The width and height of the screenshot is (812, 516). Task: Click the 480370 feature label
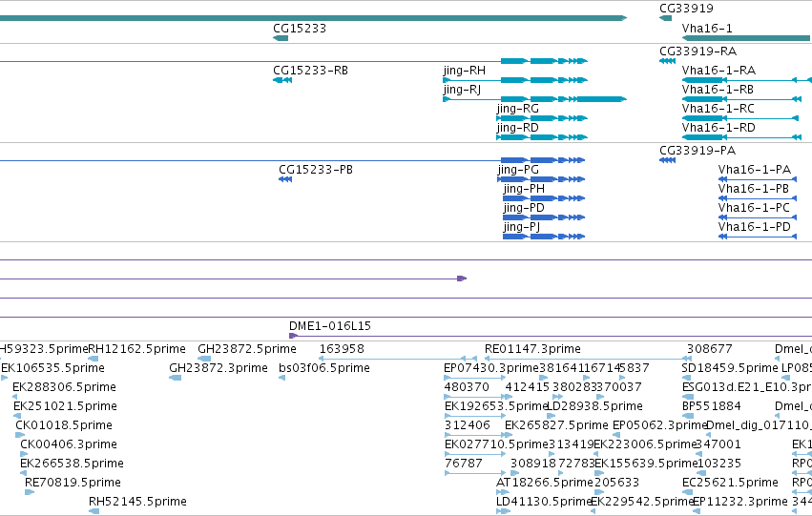tap(467, 387)
